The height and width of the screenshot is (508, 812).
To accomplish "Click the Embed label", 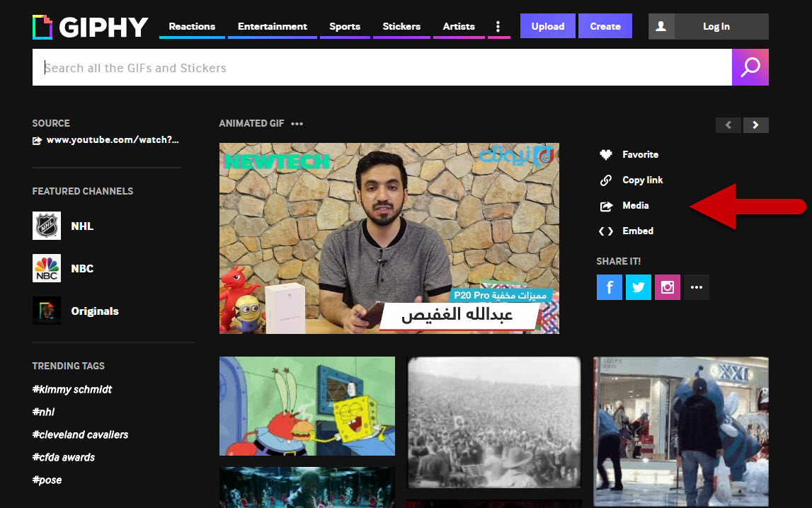I will coord(638,231).
